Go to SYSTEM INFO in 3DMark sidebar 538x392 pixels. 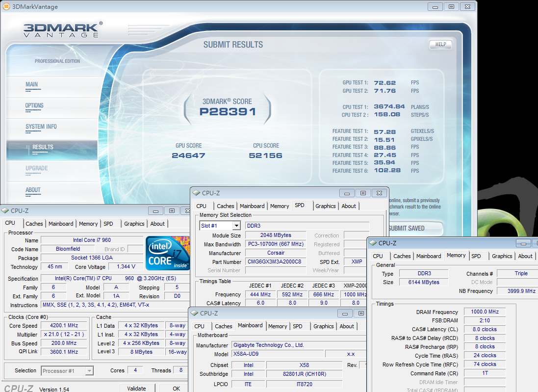[x=41, y=127]
